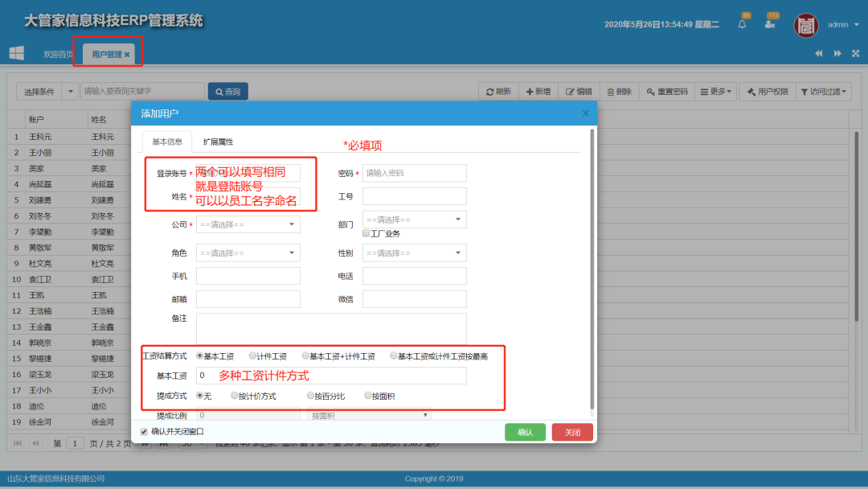Viewport: 868px width, 489px height.
Task: Expand the 角色 selection dropdown
Action: [248, 253]
